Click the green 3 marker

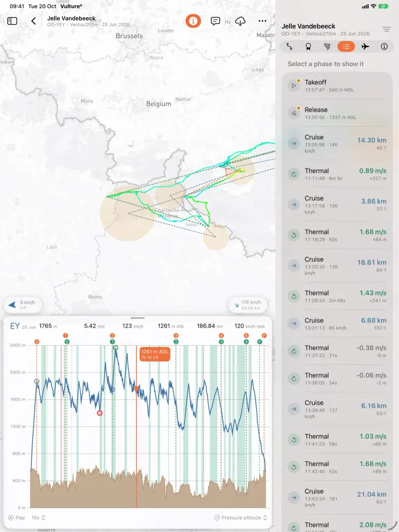coord(221,342)
